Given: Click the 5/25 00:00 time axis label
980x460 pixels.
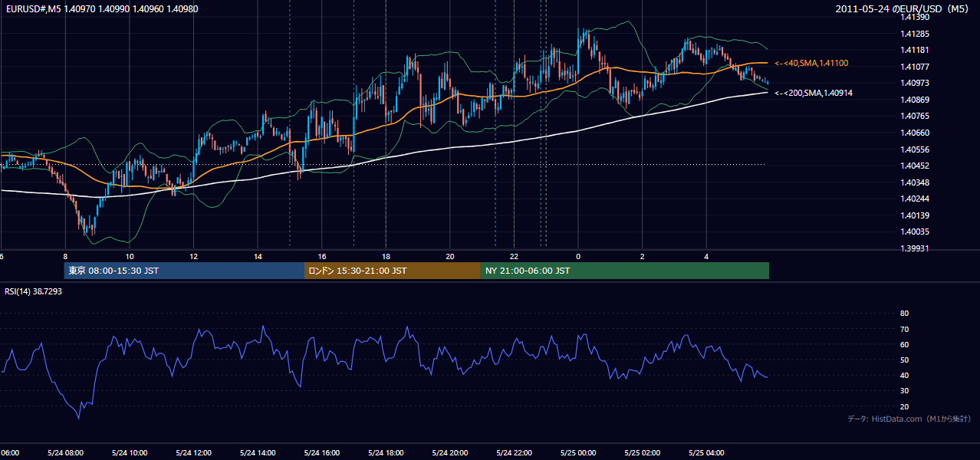Looking at the screenshot, I should click(578, 452).
